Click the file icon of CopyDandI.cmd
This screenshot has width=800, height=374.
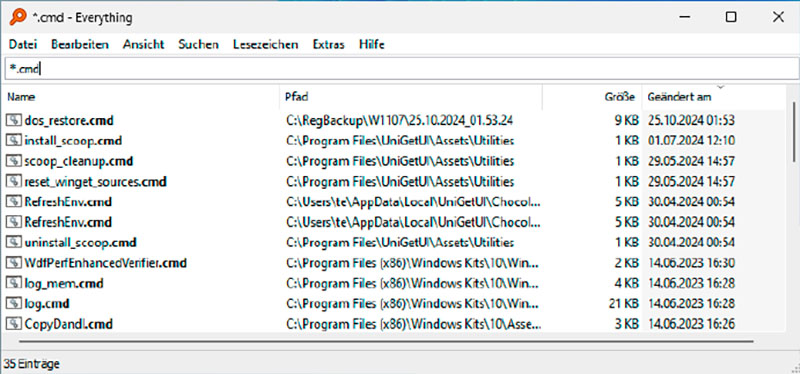coord(13,324)
